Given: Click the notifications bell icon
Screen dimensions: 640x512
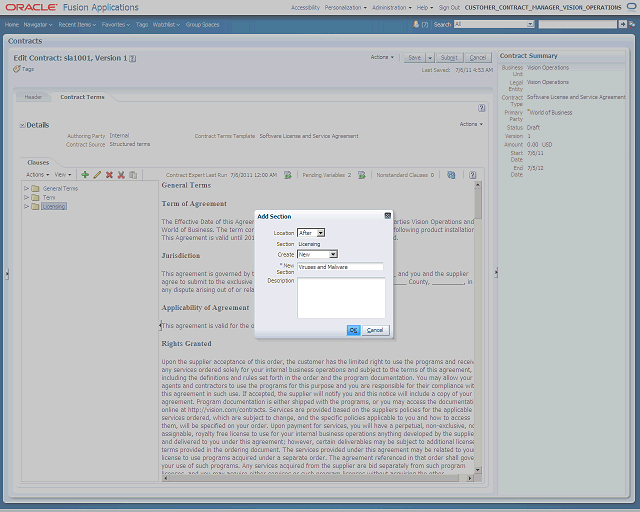Looking at the screenshot, I should coord(416,24).
